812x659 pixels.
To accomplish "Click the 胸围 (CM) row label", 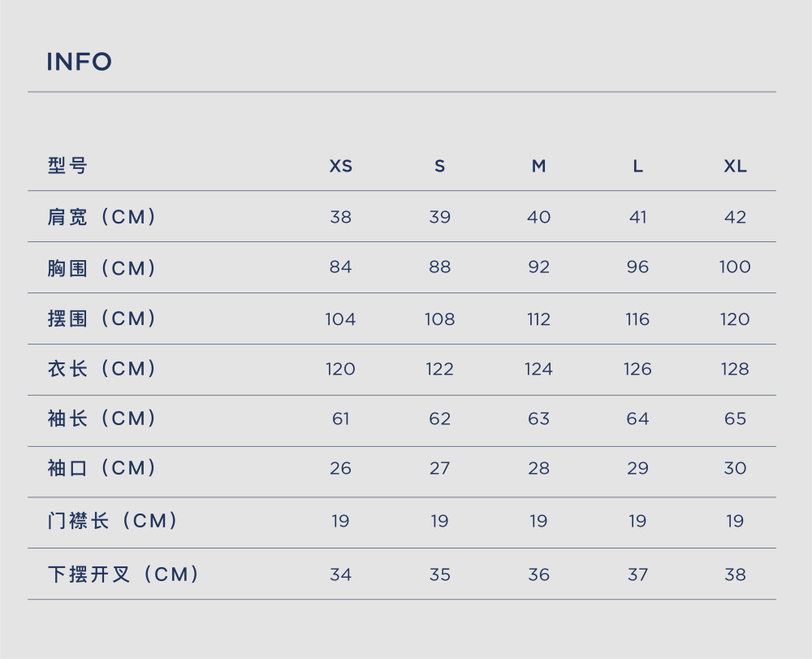I will (101, 268).
